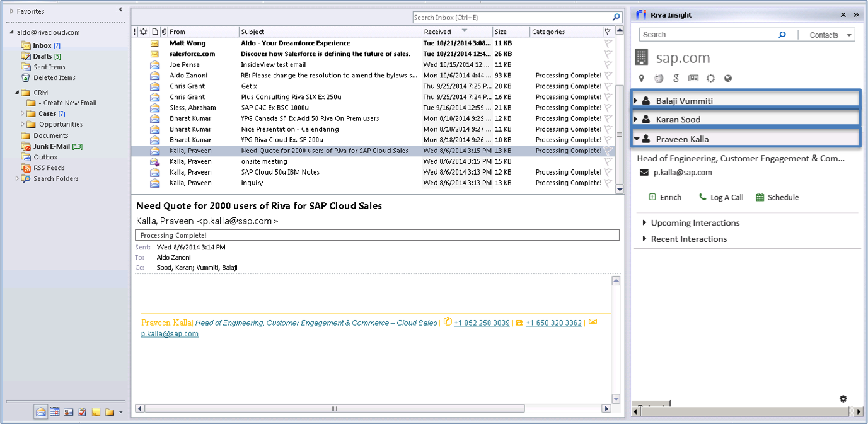Click the website globe icon for sap.com

[727, 78]
